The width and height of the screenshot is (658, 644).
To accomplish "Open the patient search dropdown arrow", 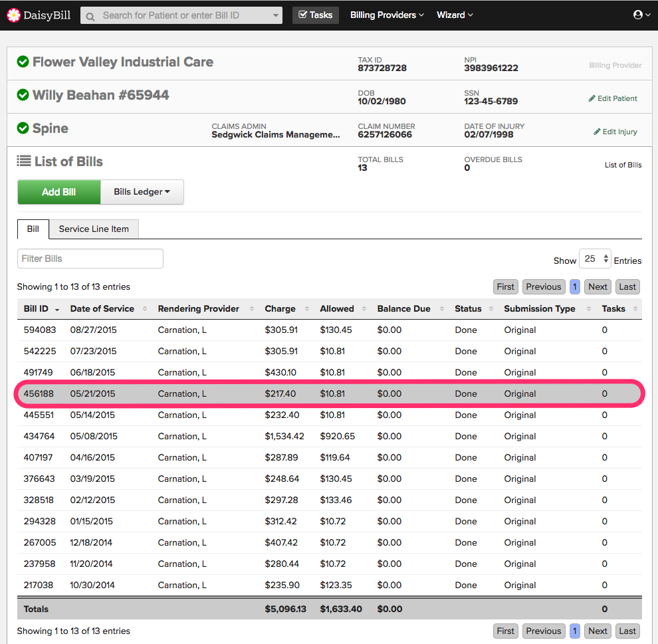I will [276, 15].
